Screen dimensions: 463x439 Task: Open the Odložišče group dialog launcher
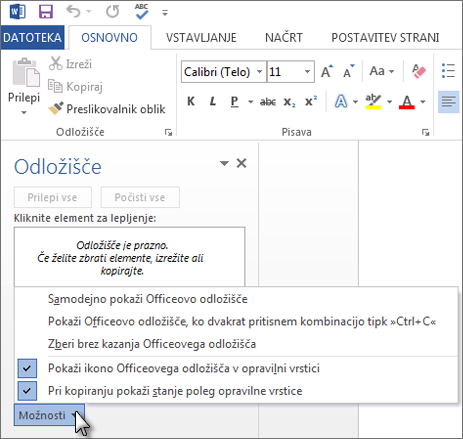(x=168, y=132)
